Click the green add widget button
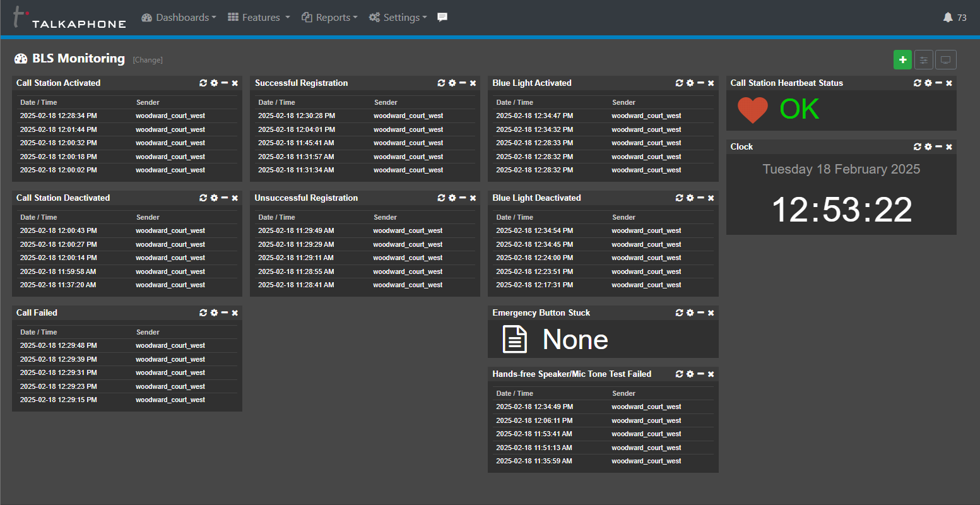 click(902, 60)
